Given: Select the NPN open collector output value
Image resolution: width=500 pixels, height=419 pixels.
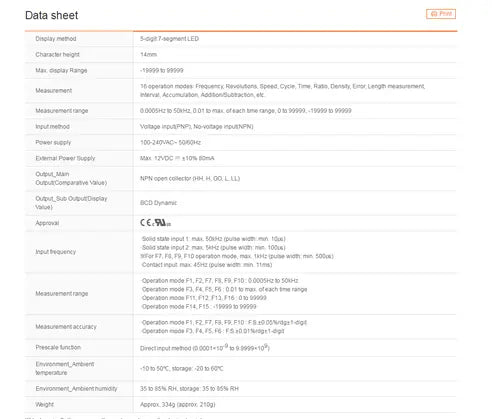Looking at the screenshot, I should 190,179.
